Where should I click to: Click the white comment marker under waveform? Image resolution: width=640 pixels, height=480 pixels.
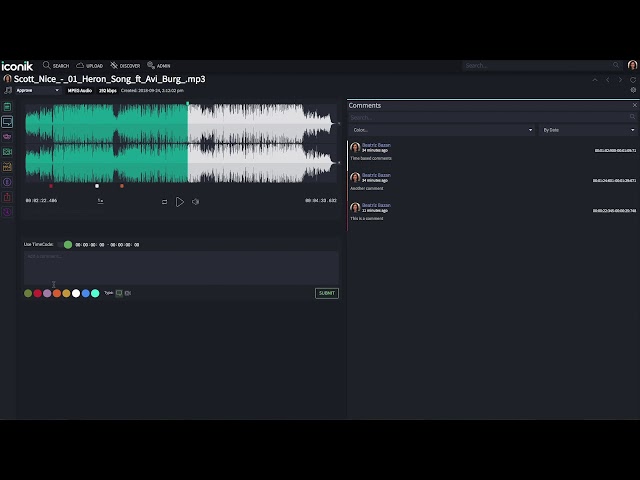click(x=97, y=186)
